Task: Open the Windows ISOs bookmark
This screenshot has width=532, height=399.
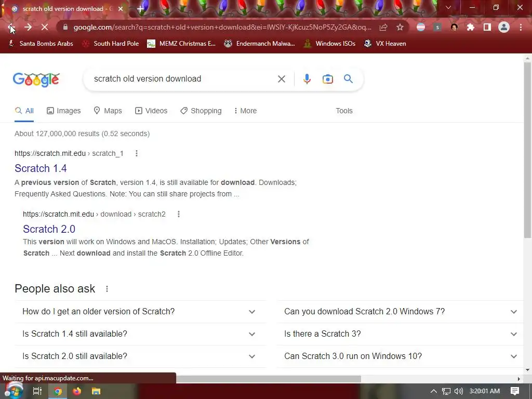Action: point(329,44)
